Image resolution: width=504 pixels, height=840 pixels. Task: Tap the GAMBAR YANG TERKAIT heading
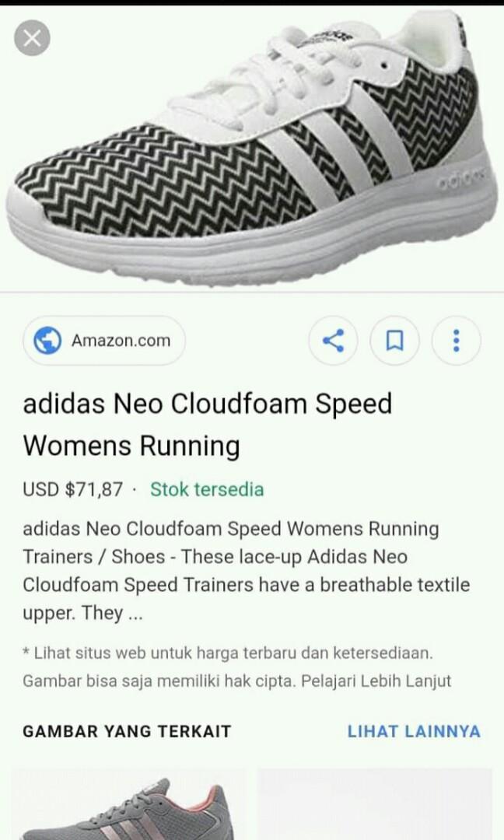(127, 731)
